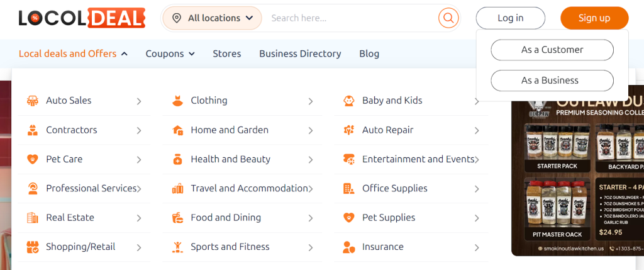The width and height of the screenshot is (644, 270).
Task: Expand the Coupons dropdown
Action: 170,54
